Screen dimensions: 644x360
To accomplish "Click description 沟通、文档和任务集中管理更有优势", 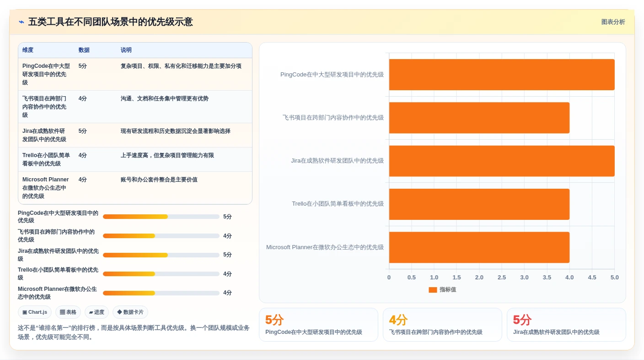I will [x=165, y=98].
